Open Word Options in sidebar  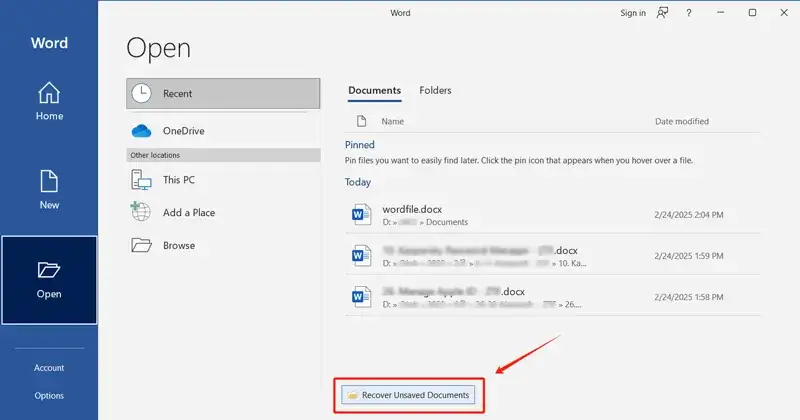[x=49, y=396]
